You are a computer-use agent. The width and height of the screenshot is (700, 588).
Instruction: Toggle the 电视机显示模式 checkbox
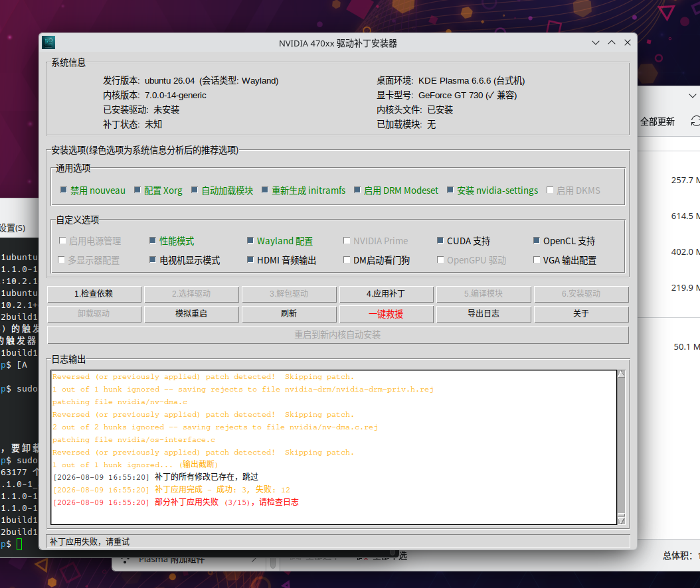pyautogui.click(x=153, y=259)
